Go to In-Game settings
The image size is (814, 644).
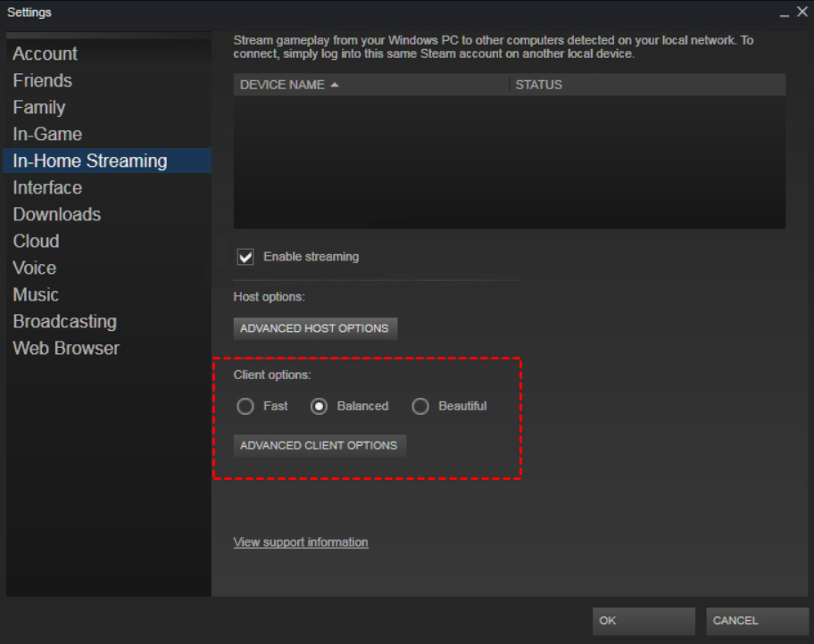pyautogui.click(x=47, y=134)
